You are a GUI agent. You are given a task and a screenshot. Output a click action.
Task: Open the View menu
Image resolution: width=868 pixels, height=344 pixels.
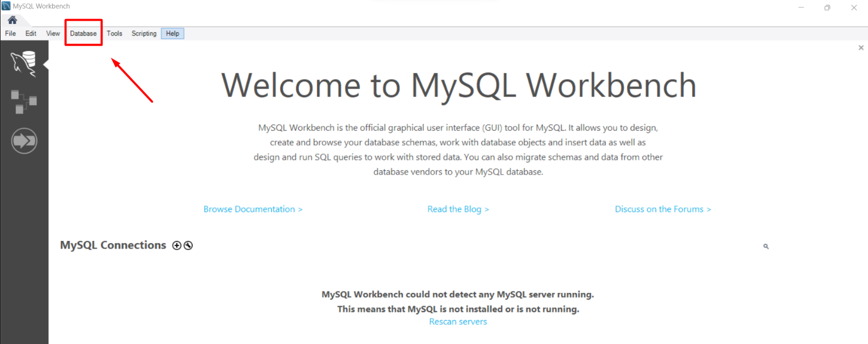[x=53, y=33]
